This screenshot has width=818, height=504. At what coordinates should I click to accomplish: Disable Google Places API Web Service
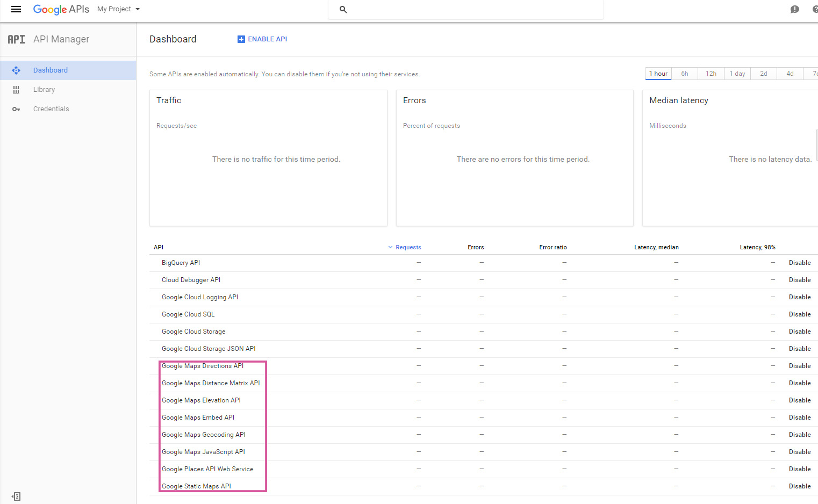pos(800,469)
